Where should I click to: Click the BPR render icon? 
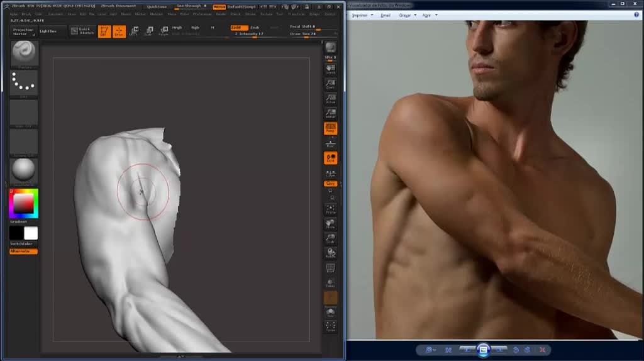click(x=330, y=48)
